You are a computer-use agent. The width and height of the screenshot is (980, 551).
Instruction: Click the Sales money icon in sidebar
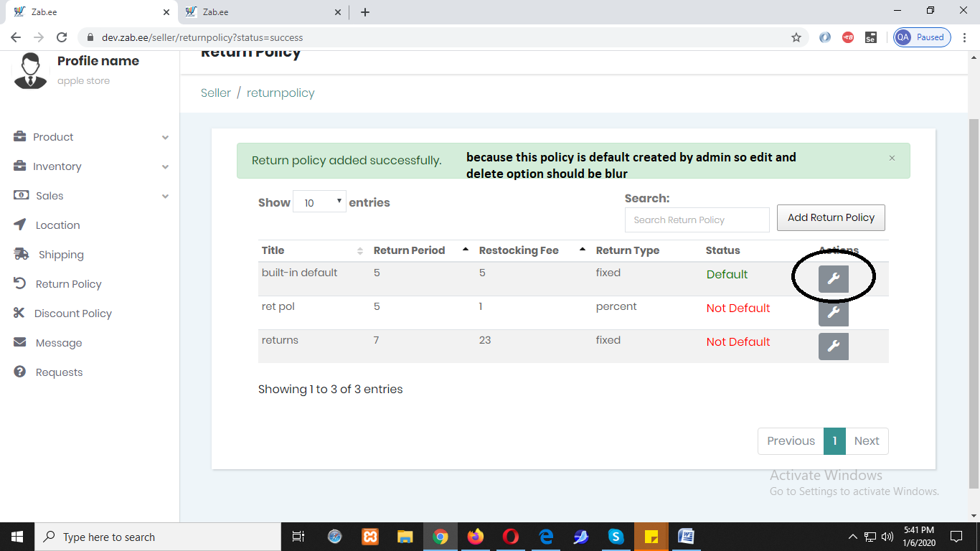[x=22, y=195]
